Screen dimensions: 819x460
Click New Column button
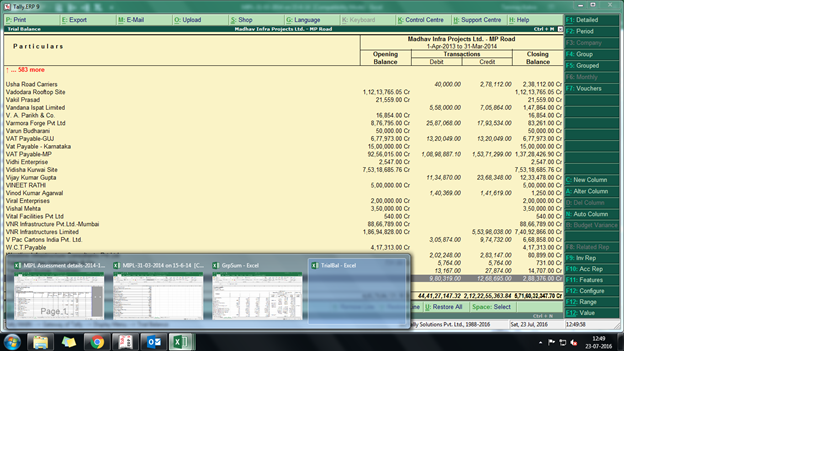coord(592,180)
